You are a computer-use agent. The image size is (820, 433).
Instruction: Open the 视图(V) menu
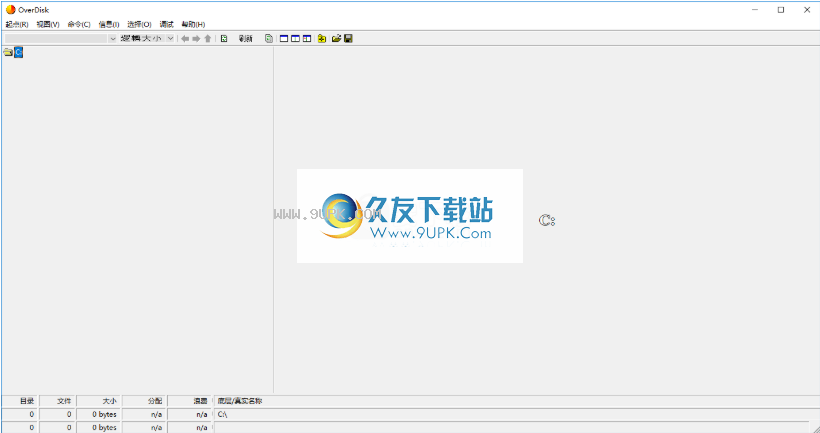(48, 24)
